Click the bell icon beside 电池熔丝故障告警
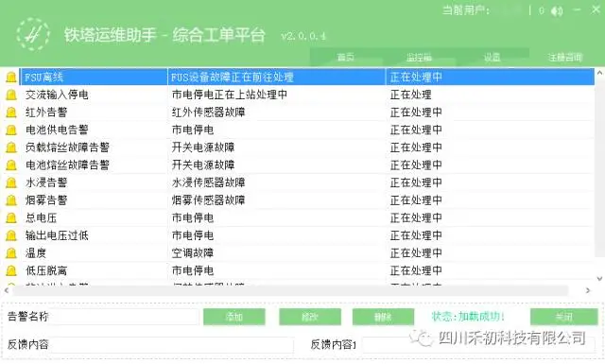605x364 pixels. pyautogui.click(x=11, y=165)
